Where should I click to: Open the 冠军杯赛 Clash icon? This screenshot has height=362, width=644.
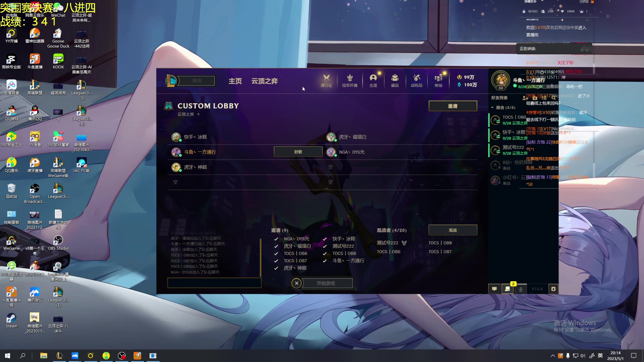(x=350, y=80)
